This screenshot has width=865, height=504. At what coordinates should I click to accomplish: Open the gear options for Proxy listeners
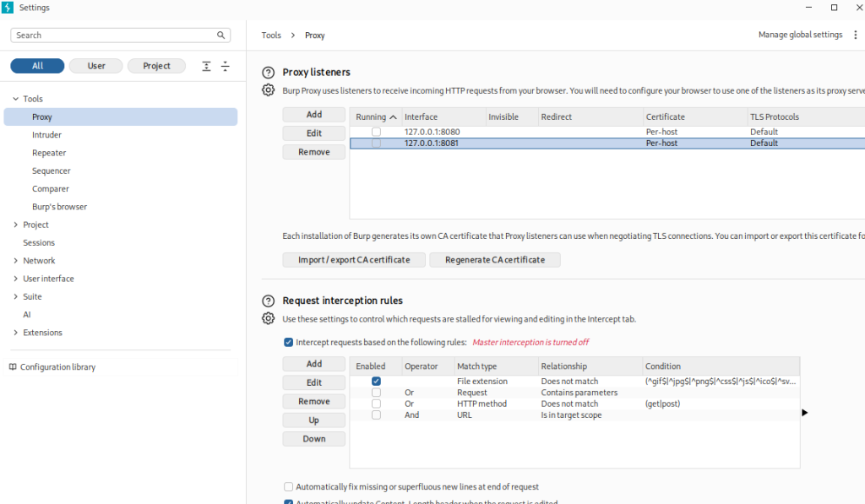268,89
